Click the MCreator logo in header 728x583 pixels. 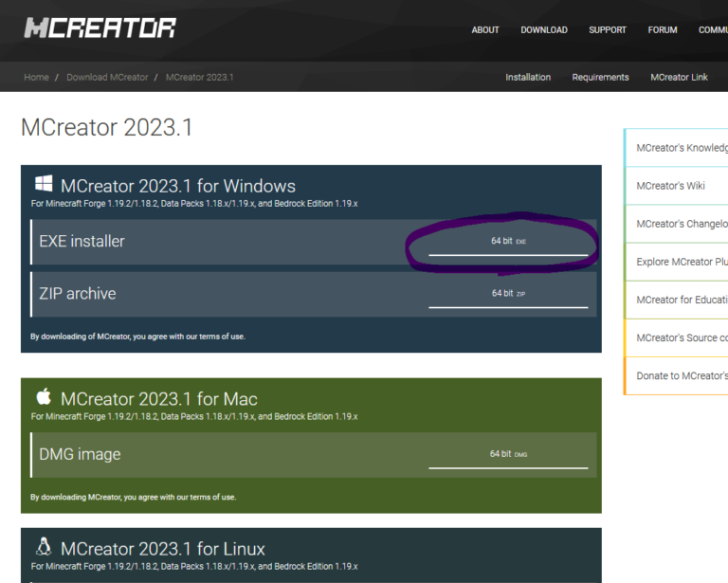[100, 28]
